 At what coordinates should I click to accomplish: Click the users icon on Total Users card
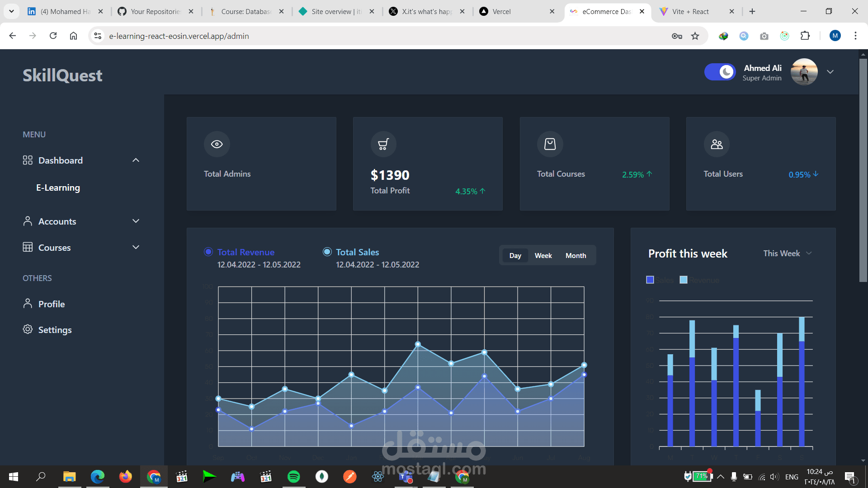pyautogui.click(x=717, y=144)
